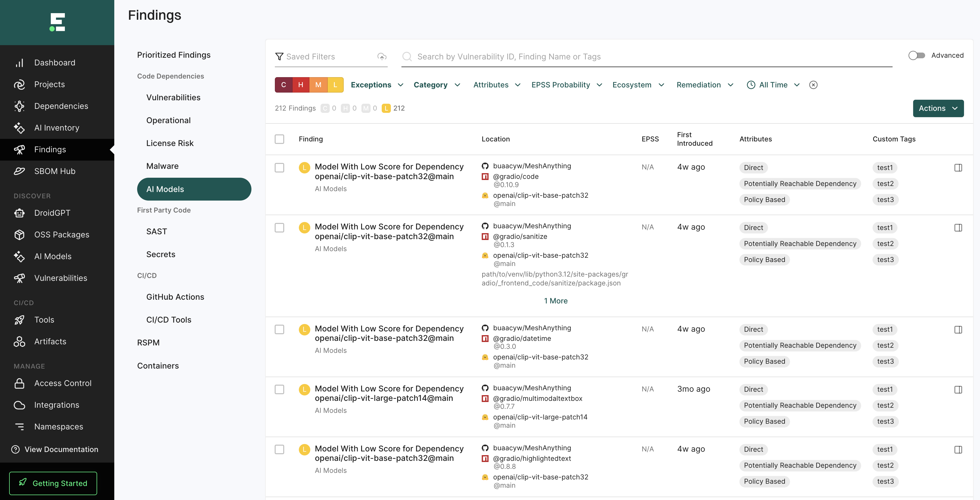
Task: Select the SAST category
Action: (157, 232)
